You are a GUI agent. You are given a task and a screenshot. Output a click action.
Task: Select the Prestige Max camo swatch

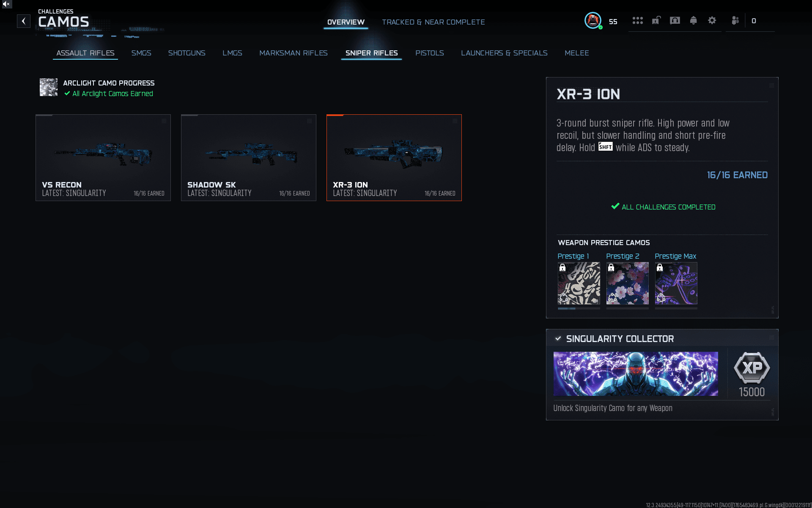[x=676, y=283]
